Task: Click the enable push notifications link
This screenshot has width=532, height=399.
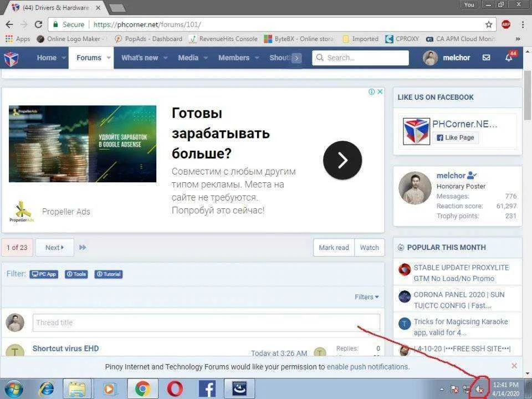Action: click(x=368, y=367)
